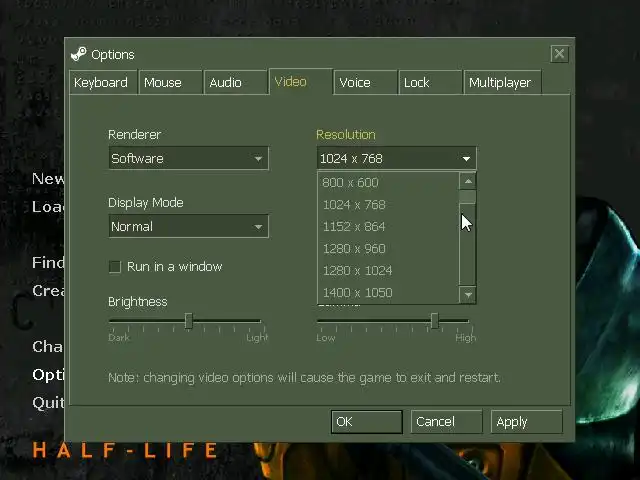Collapse the Resolution dropdown showing 1024 x 768

(x=396, y=158)
